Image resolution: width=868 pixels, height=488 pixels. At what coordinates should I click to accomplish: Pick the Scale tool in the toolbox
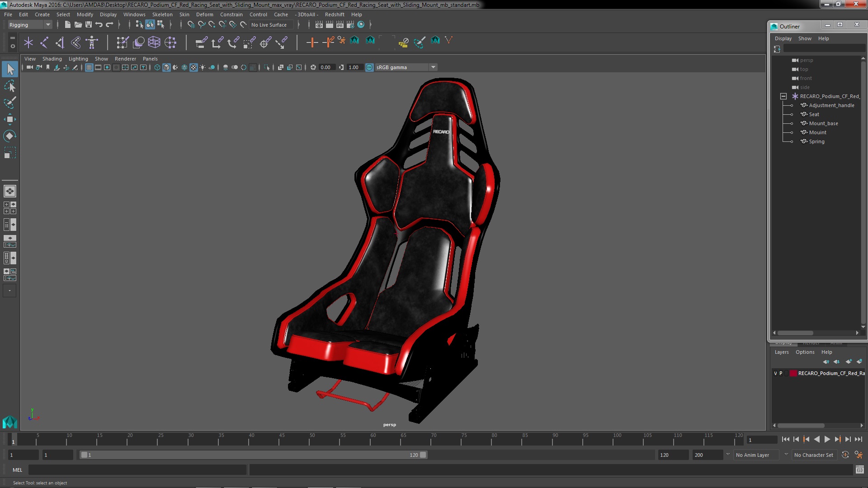pos(9,153)
